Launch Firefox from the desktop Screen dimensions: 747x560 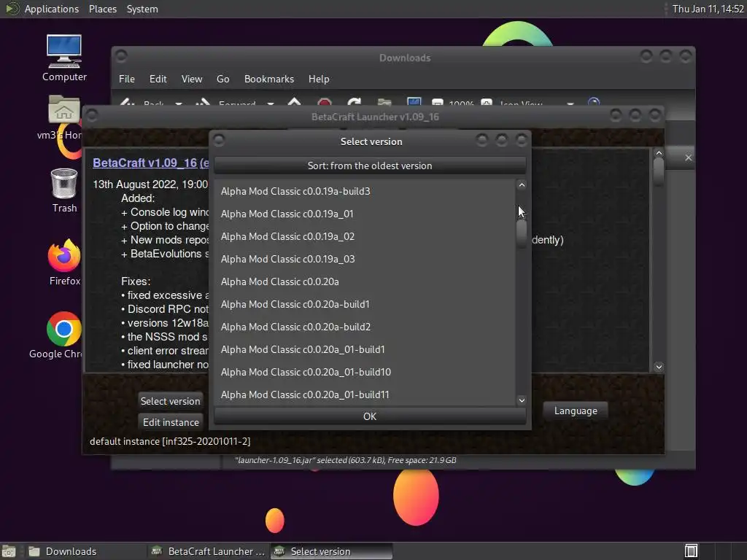coord(64,262)
